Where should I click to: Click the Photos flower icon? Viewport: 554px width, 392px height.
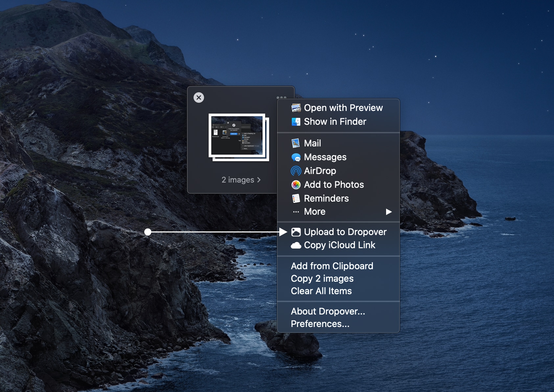pos(296,185)
